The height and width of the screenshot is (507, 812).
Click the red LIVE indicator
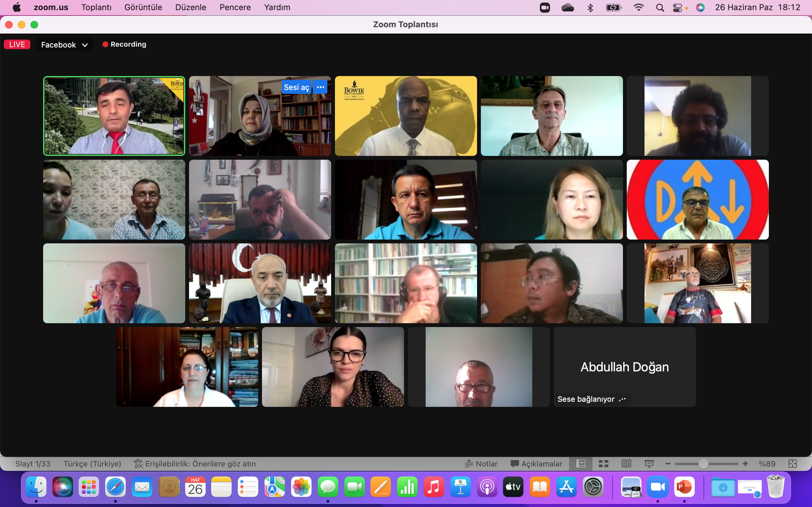tap(17, 45)
